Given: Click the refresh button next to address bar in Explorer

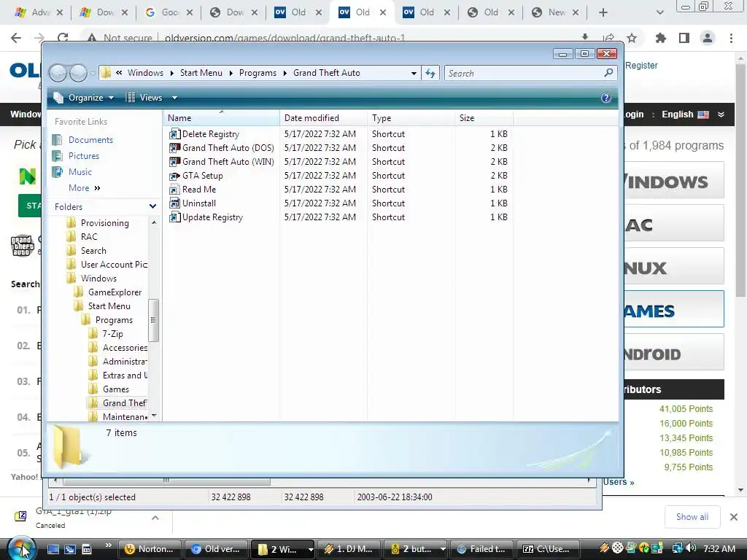Looking at the screenshot, I should pos(430,73).
